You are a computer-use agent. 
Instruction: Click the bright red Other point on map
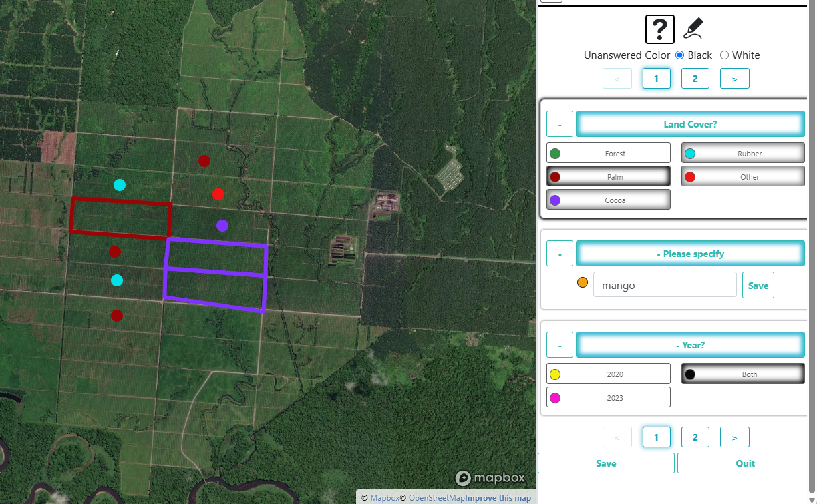pos(218,194)
